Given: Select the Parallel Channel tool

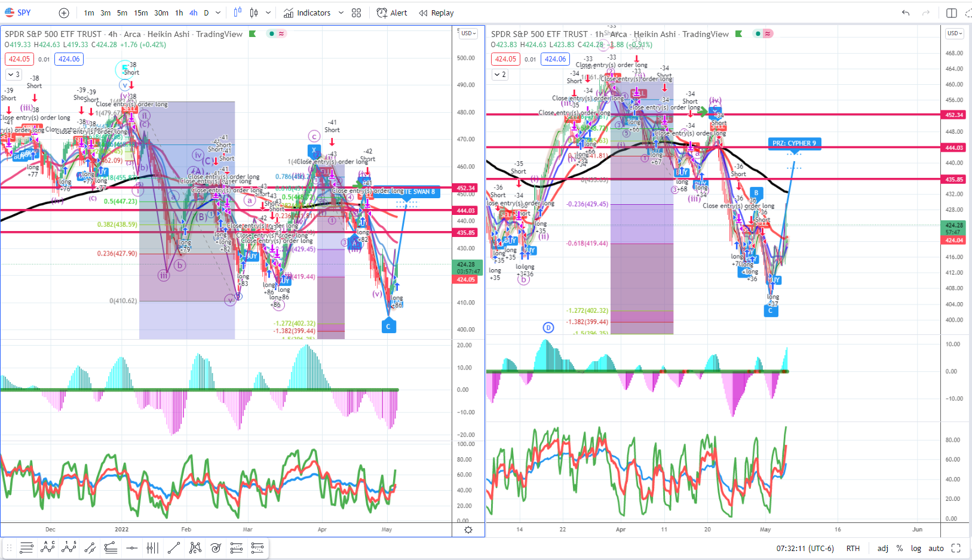Looking at the screenshot, I should point(90,547).
